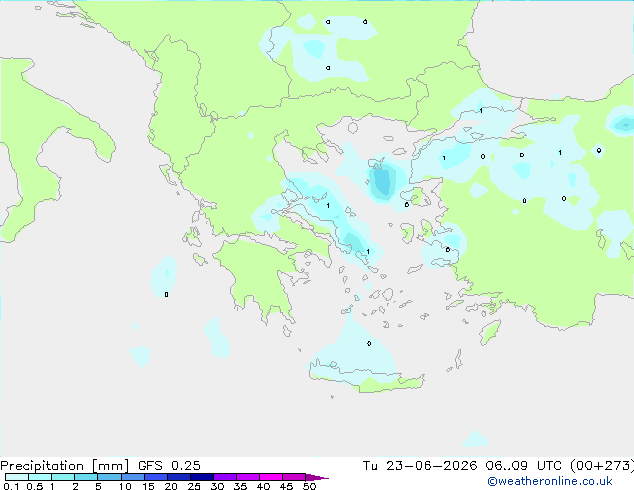Click the '06..09 UTC' time range text
Screen dimensions: 634x490
[524, 466]
